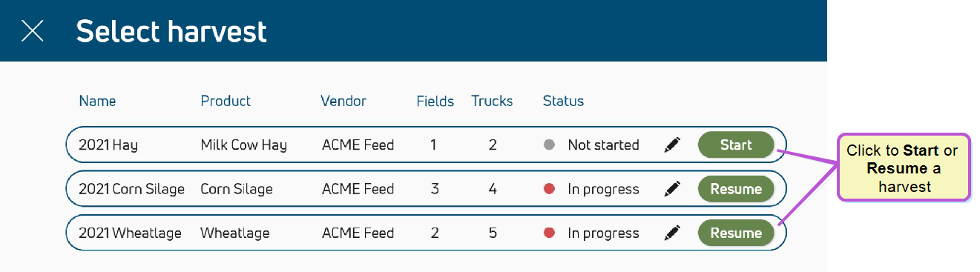Click the Fields column header
980x272 pixels.
(435, 101)
